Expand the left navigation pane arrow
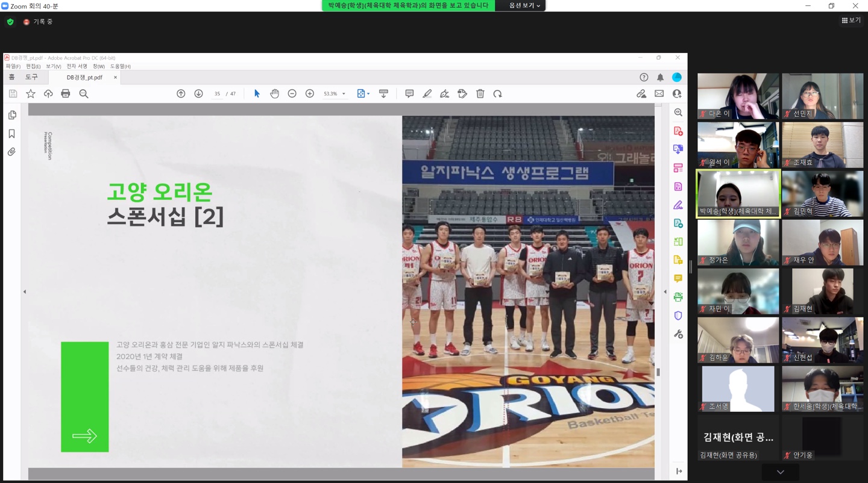This screenshot has width=868, height=483. pyautogui.click(x=25, y=292)
